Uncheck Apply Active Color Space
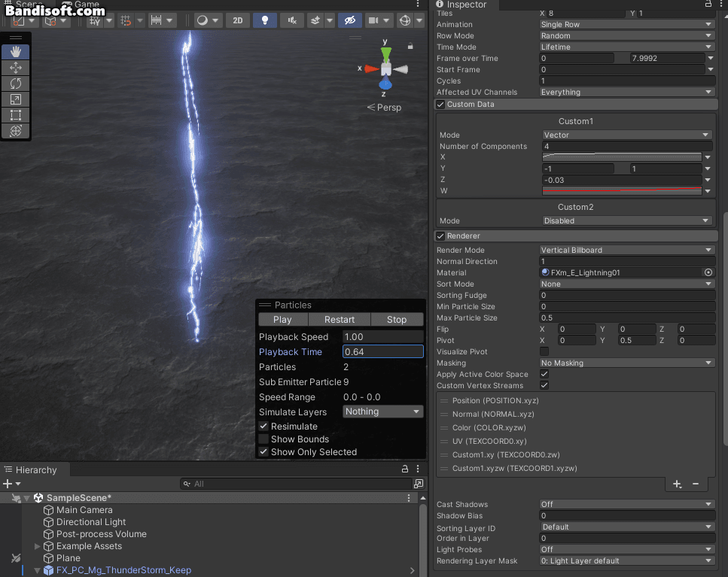This screenshot has width=728, height=577. 544,374
